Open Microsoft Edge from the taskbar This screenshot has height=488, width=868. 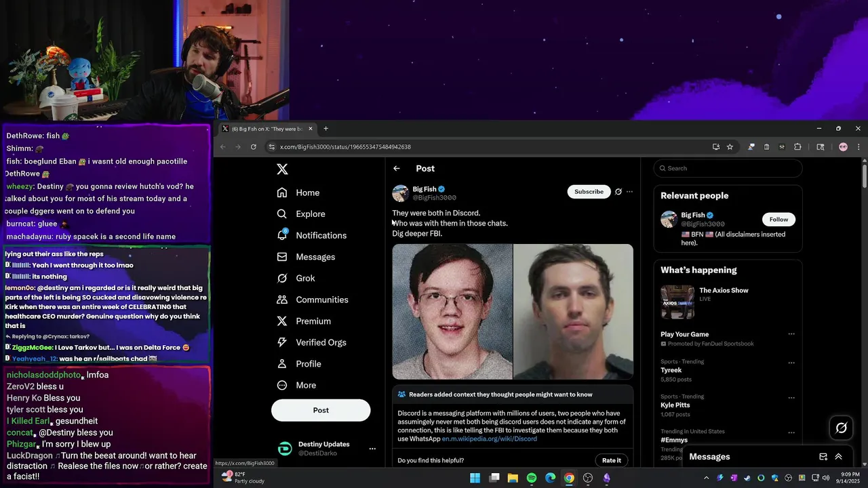point(551,478)
